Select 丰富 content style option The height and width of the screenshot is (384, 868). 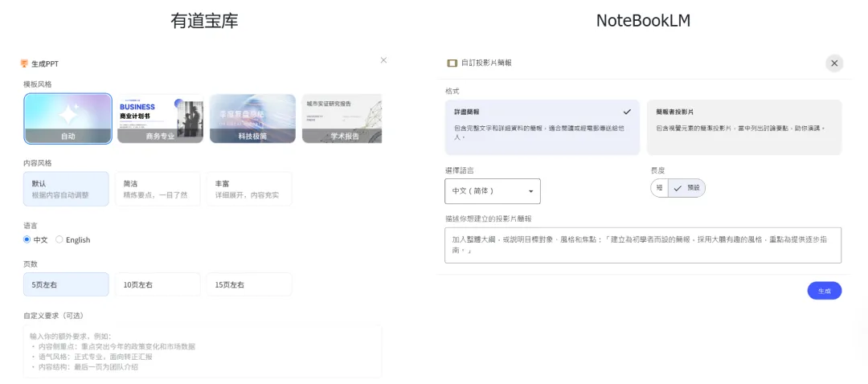(249, 189)
